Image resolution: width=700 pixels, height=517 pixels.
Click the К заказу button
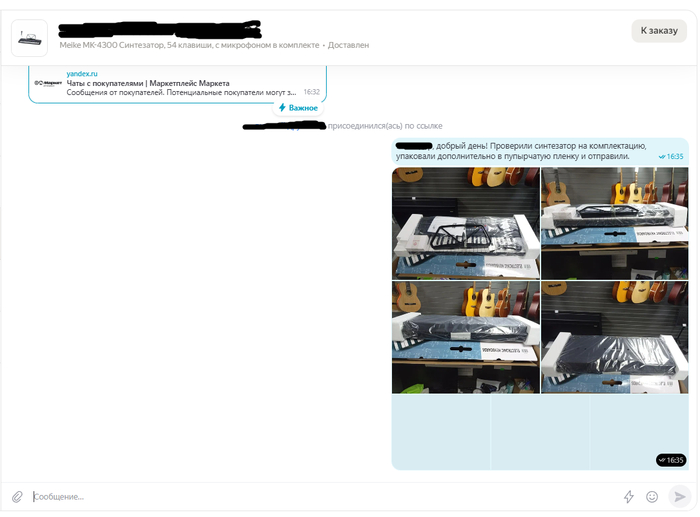659,31
